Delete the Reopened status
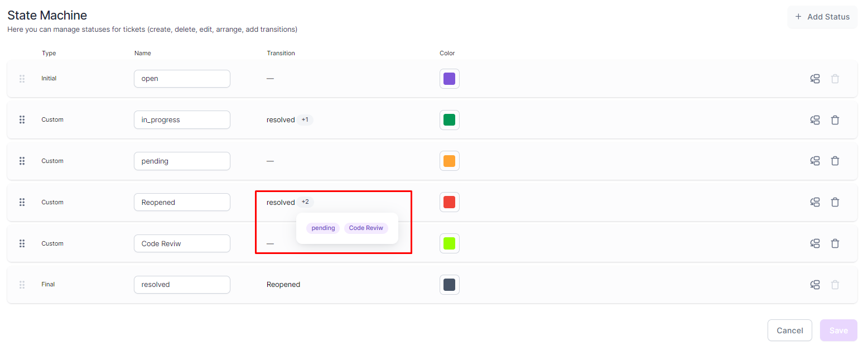The image size is (868, 345). 835,202
